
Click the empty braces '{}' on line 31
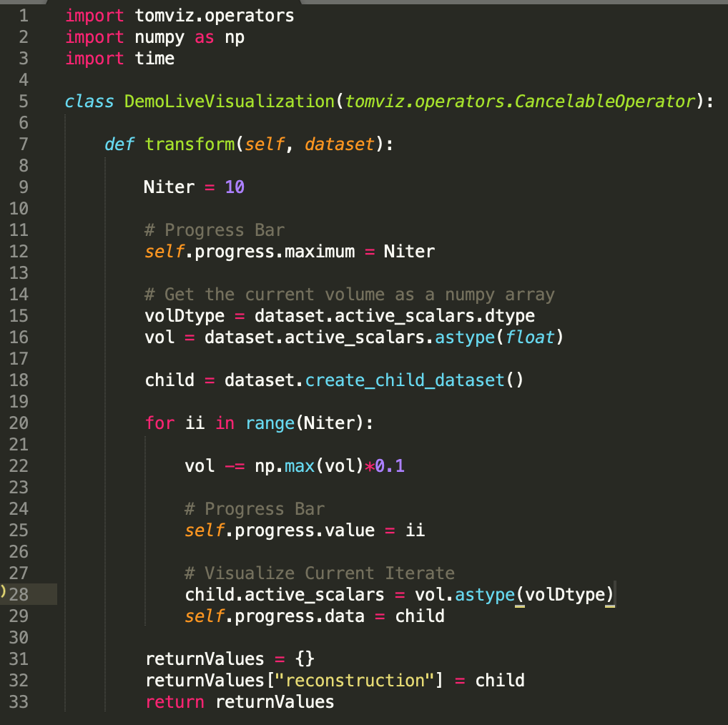click(305, 659)
